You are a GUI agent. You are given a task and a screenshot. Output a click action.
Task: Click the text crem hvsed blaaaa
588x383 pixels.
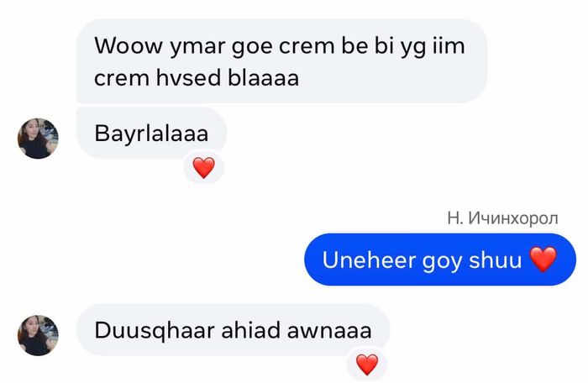[x=197, y=78]
